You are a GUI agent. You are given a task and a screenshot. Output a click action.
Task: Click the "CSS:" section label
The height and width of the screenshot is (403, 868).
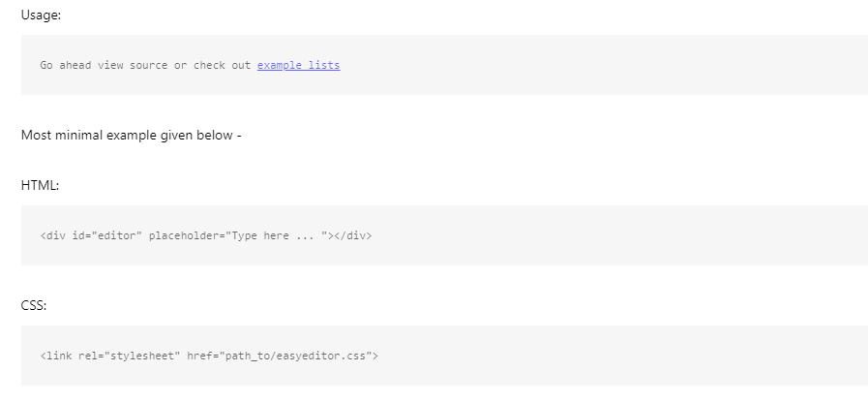click(34, 305)
